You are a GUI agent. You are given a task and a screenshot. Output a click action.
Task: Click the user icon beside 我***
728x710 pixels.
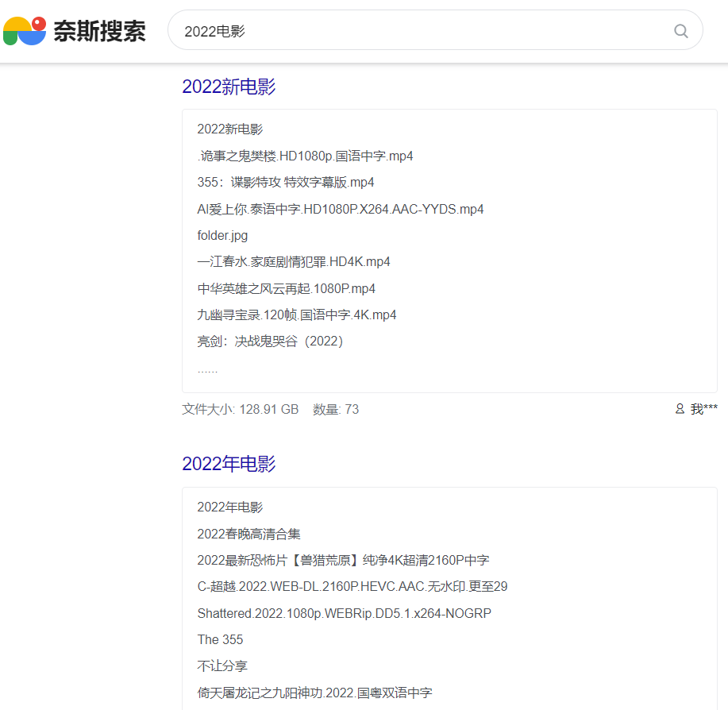[x=680, y=409]
